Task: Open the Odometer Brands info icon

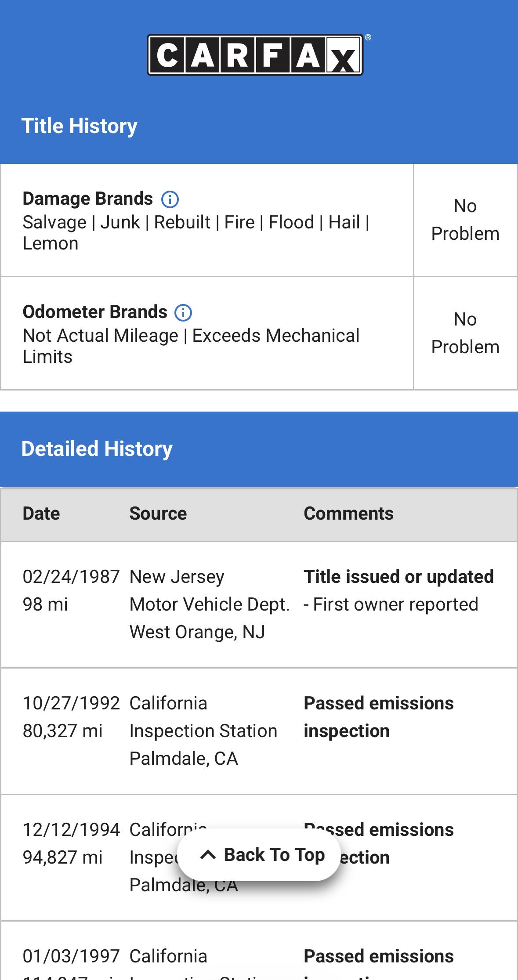Action: pyautogui.click(x=183, y=313)
